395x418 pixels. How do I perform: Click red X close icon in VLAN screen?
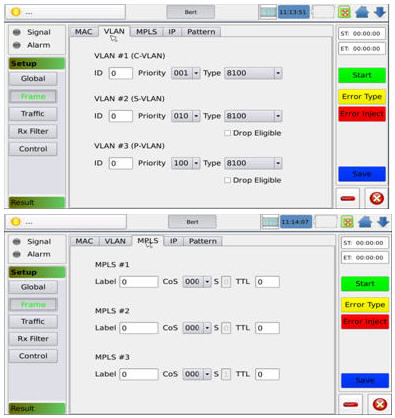pos(377,198)
